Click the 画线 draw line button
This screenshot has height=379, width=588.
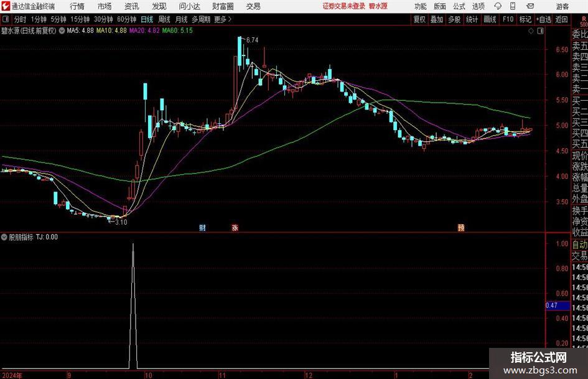pos(490,19)
